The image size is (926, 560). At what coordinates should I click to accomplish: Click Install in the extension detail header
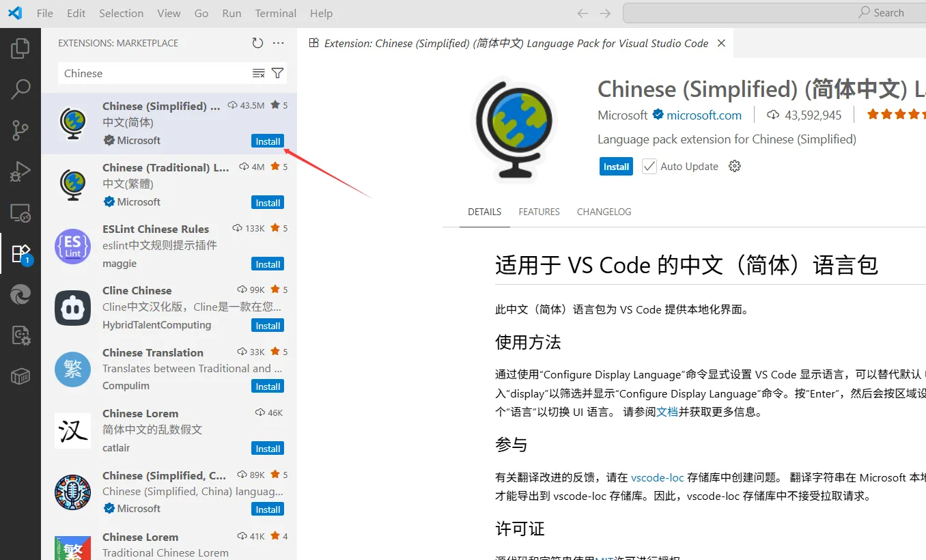point(616,167)
